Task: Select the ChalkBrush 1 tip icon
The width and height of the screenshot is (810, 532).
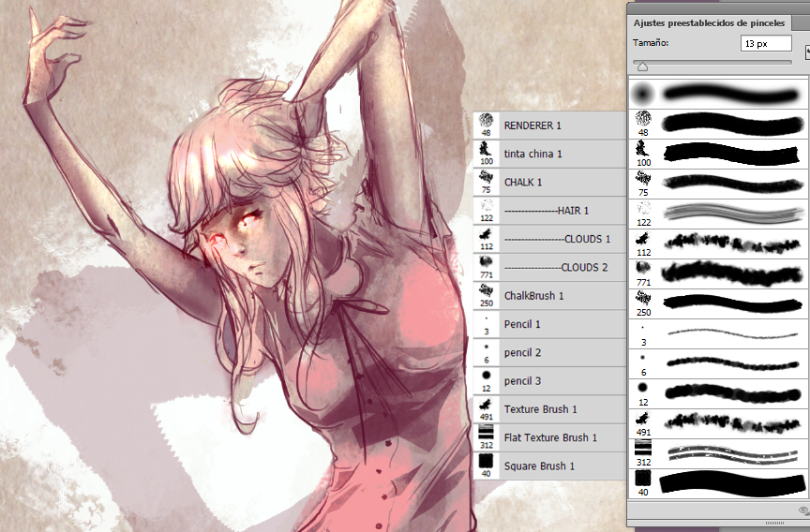Action: point(486,290)
